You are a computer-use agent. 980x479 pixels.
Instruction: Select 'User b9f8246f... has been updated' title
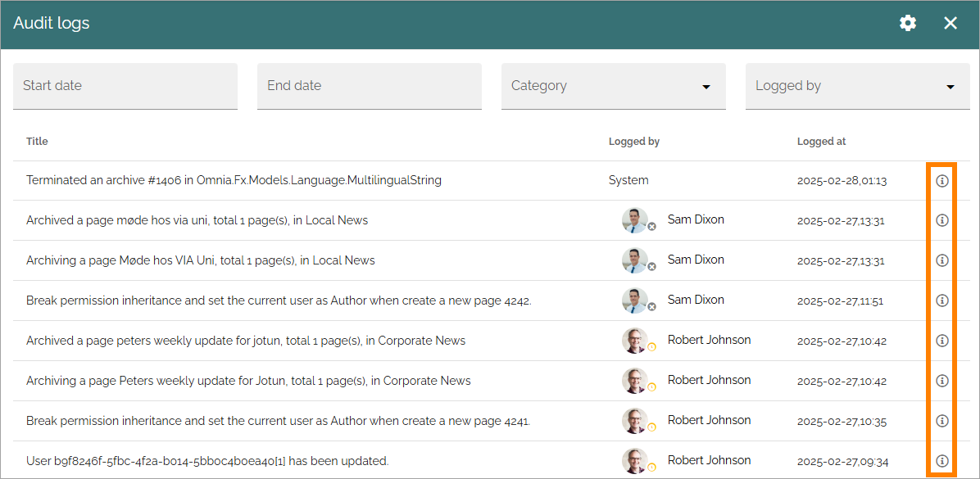[207, 461]
